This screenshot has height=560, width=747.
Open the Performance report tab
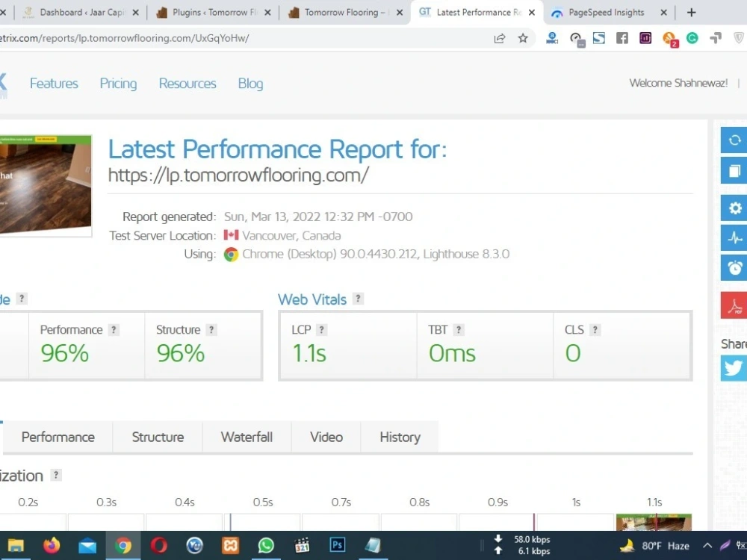58,437
